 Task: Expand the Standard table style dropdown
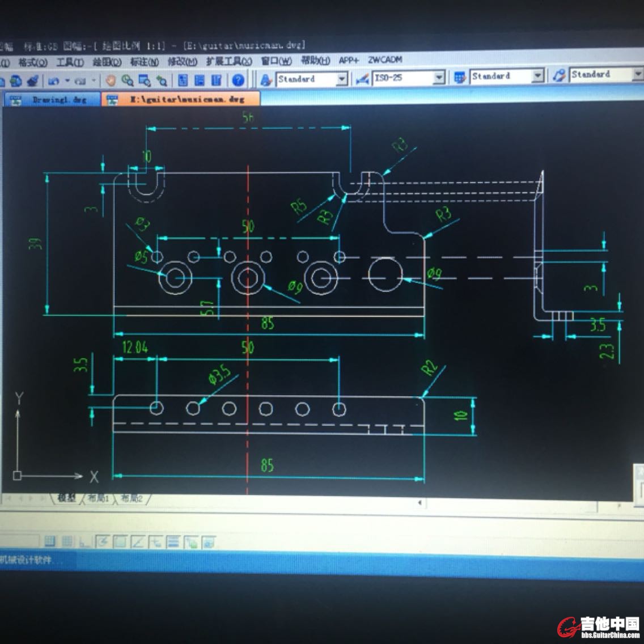point(537,75)
